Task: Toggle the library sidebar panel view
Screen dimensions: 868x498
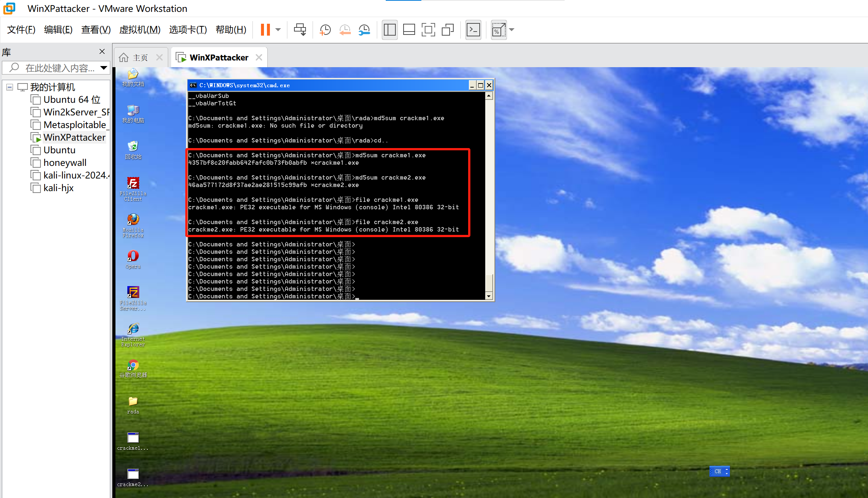Action: 389,30
